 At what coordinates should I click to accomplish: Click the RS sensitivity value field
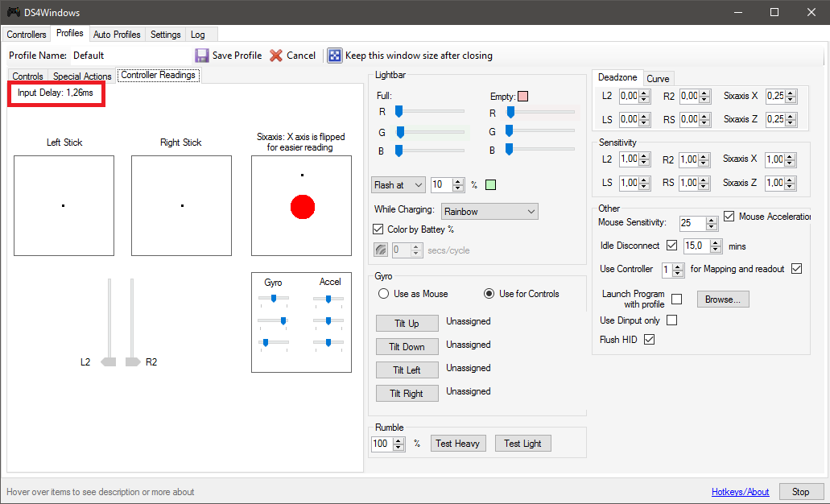tap(688, 183)
